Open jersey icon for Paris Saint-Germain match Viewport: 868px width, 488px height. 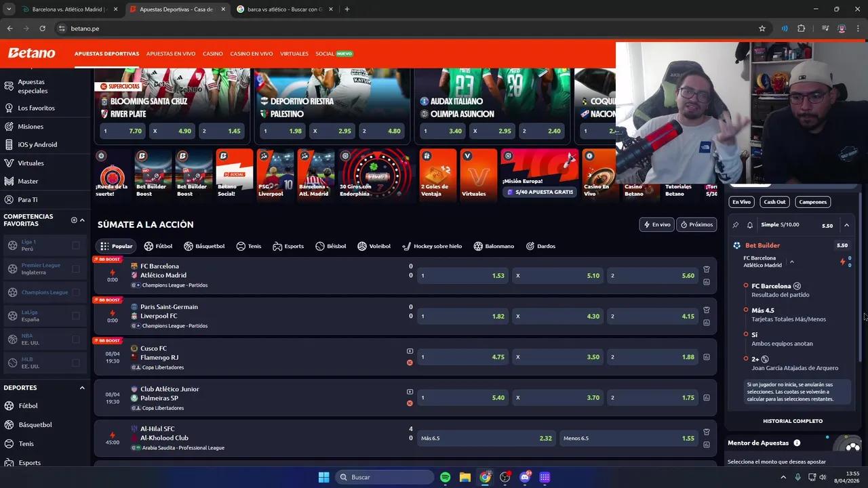tap(706, 310)
